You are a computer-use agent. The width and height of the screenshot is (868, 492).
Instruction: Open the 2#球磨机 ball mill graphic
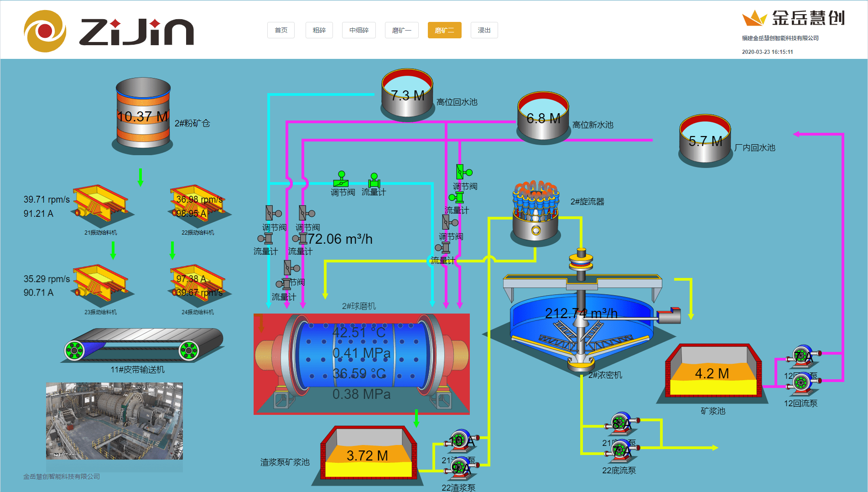(x=361, y=363)
